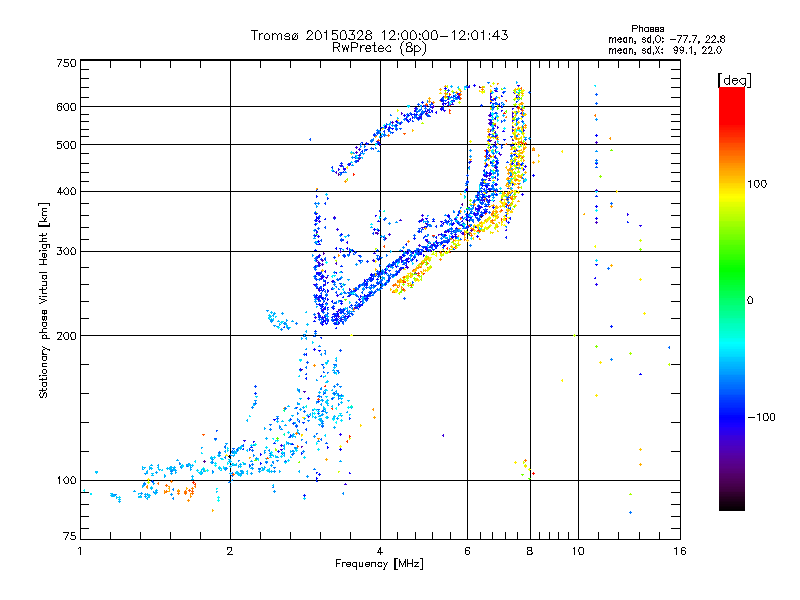Screen dimensions: 800x600
Task: Click the y-axis '75' tick label
Action: (x=70, y=536)
